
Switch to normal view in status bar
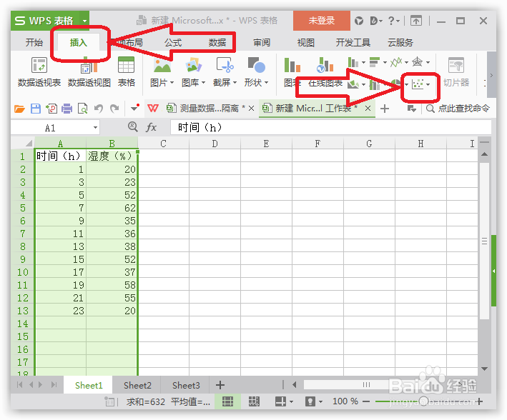[227, 401]
